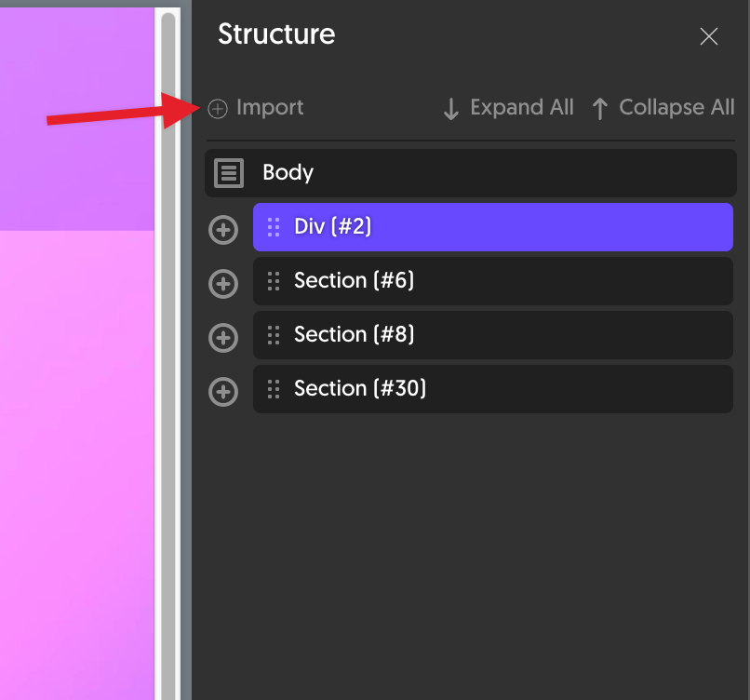Select the Div (#2) tree item
Image resolution: width=750 pixels, height=700 pixels.
coord(492,227)
